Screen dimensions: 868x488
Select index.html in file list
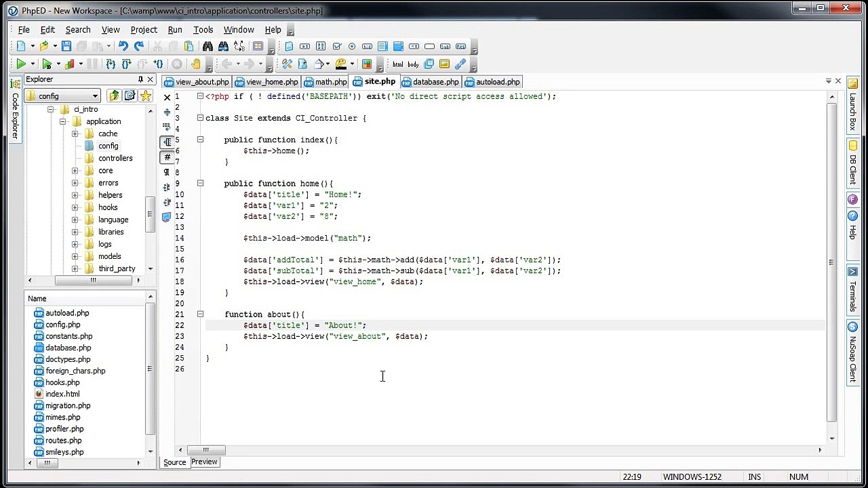coord(62,394)
